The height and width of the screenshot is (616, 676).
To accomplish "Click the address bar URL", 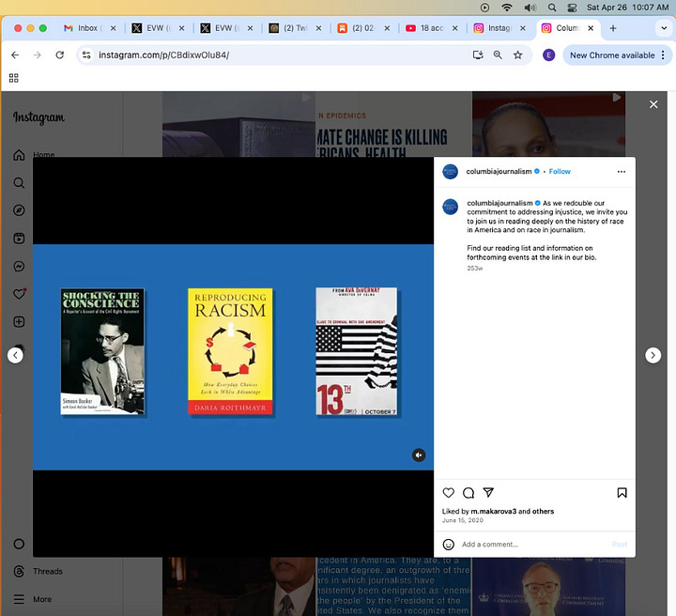I will [163, 55].
